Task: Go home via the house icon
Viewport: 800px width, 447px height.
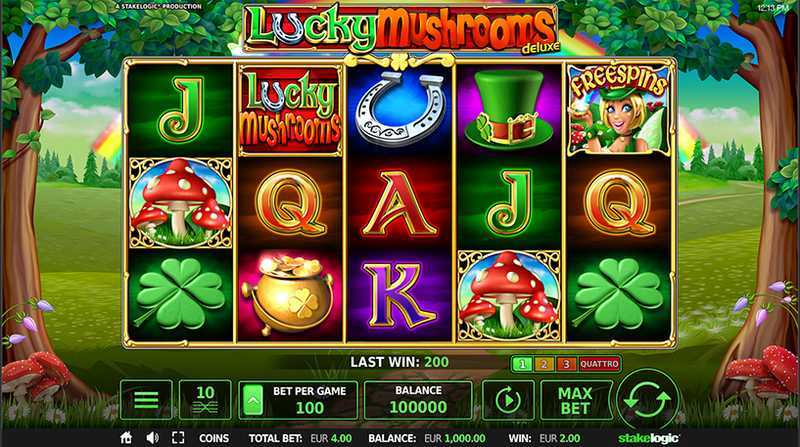Action: 126,438
